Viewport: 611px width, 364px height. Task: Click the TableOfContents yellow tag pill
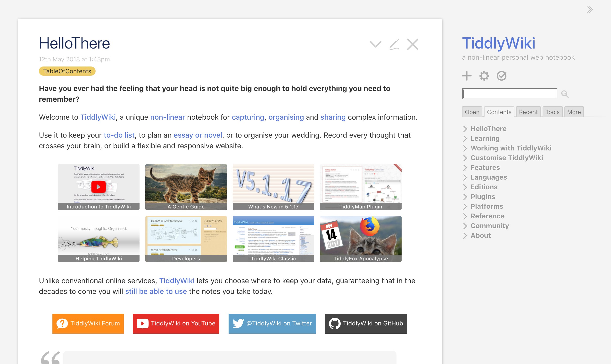tap(67, 71)
